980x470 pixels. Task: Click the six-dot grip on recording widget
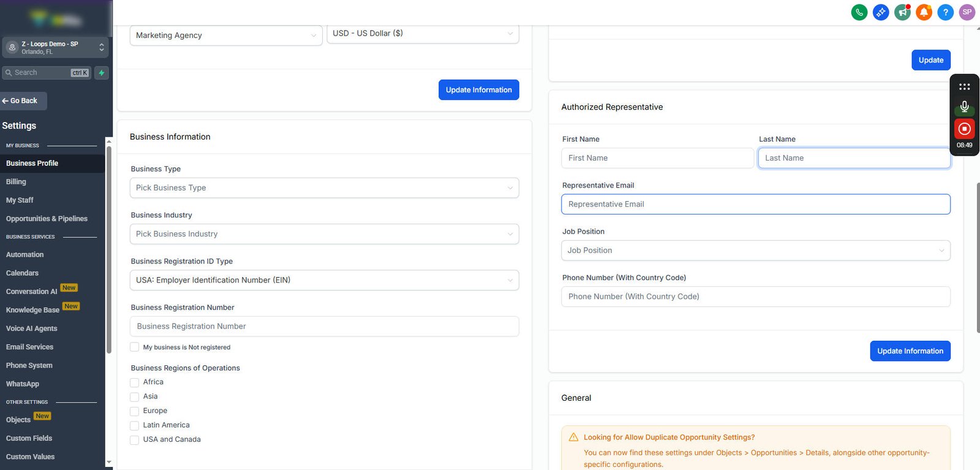pos(964,87)
